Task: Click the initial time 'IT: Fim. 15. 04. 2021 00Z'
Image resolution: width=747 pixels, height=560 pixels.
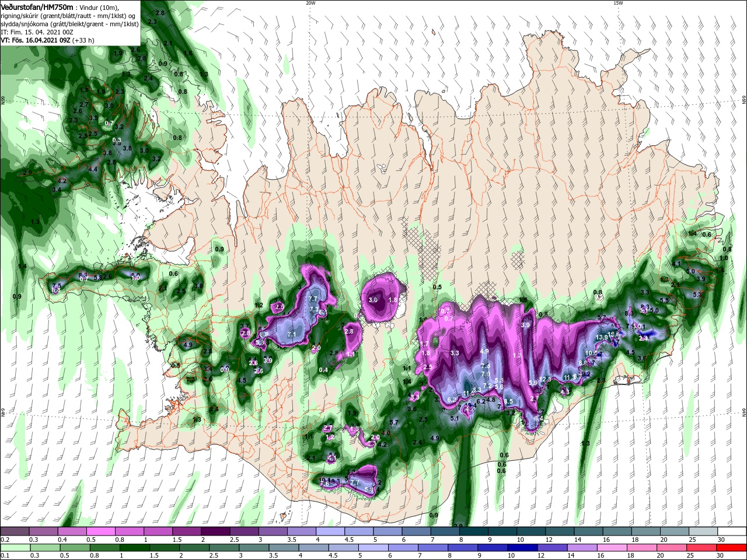Action: pos(37,32)
